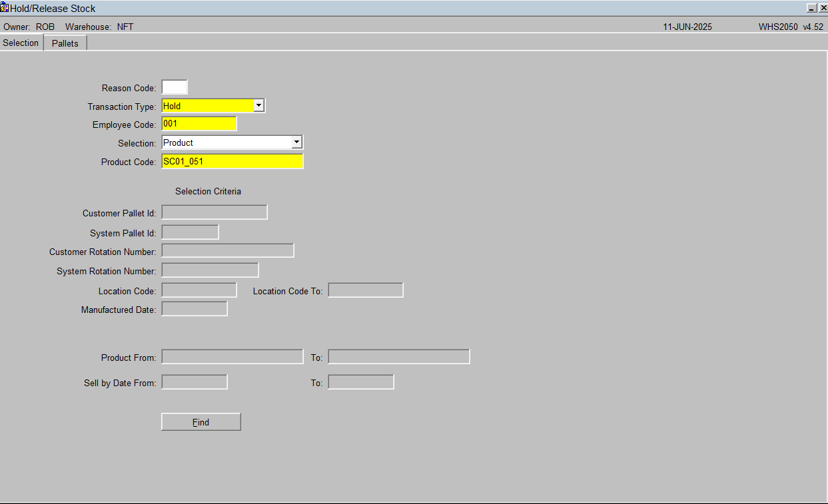Click the Product From field
This screenshot has height=504, width=828.
click(232, 357)
